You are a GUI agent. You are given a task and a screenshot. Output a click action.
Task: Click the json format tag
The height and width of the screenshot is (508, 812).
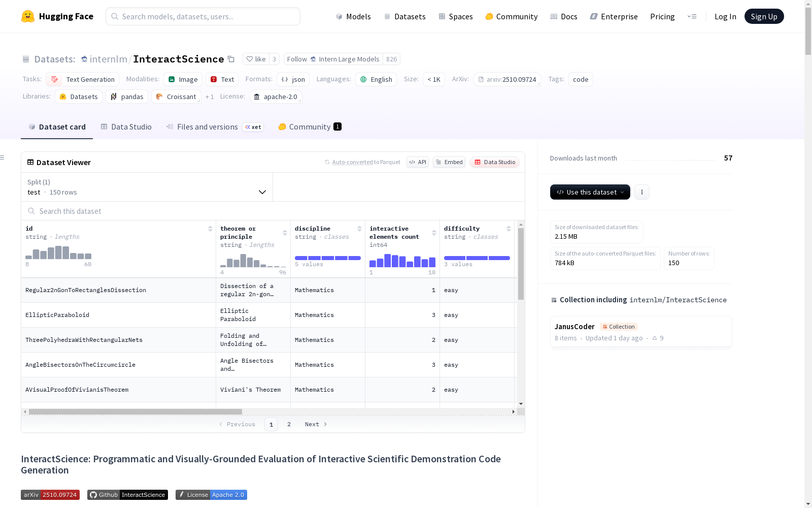coord(293,79)
